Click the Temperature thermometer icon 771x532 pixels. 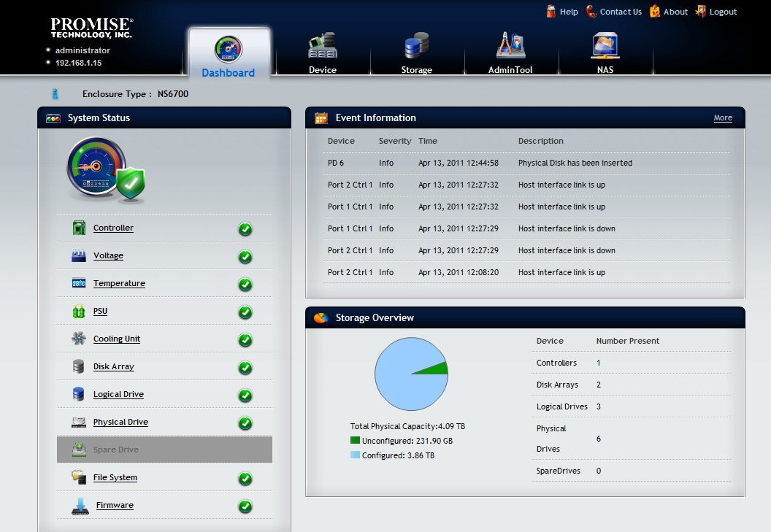click(x=79, y=283)
